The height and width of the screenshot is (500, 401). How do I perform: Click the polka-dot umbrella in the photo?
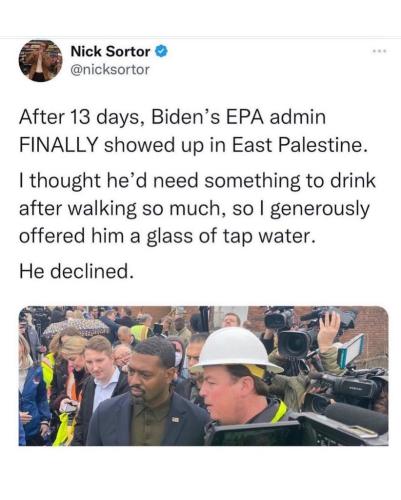[78, 327]
